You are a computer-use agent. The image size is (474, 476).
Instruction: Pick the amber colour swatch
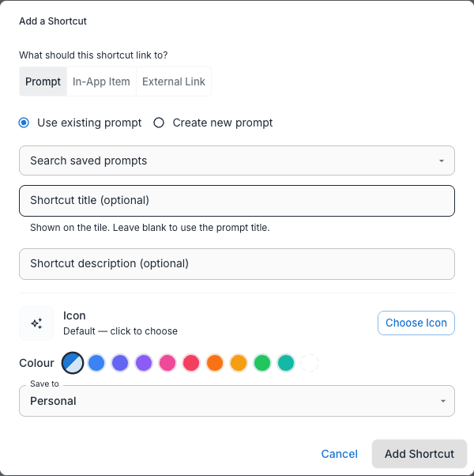[x=239, y=363]
